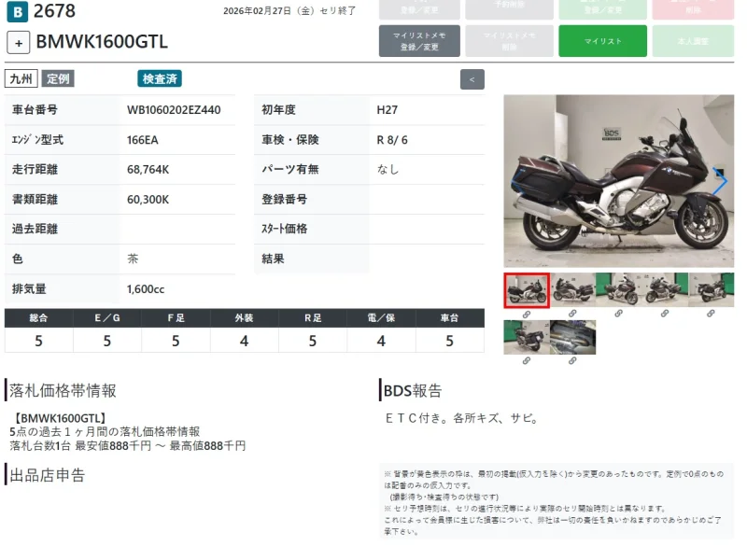Open link icon under fourth thumbnail
This screenshot has height=560, width=747.
[665, 314]
